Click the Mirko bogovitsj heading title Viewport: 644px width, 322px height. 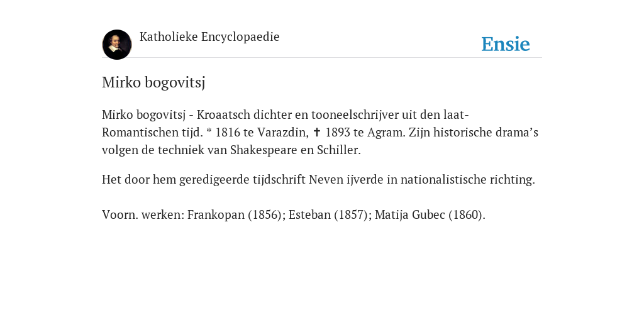click(x=153, y=82)
